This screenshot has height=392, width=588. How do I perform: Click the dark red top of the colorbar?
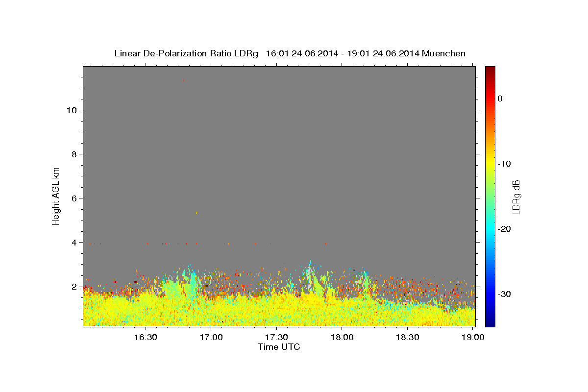490,70
